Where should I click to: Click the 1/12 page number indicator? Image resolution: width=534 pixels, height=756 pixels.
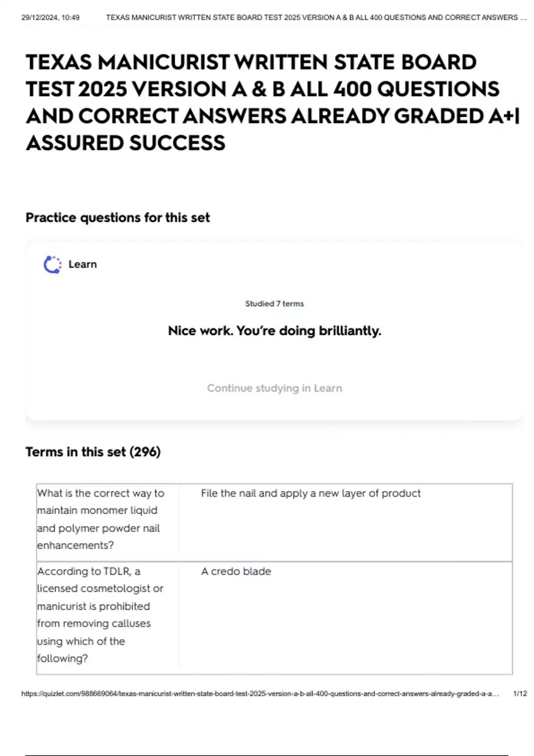point(520,693)
